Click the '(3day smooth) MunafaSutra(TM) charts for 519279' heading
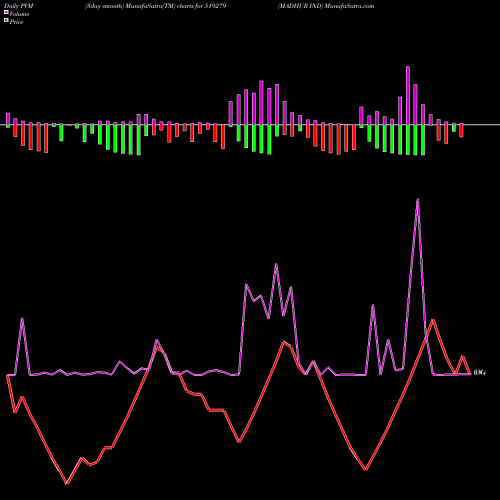Image resolution: width=500 pixels, height=500 pixels. [x=155, y=6]
